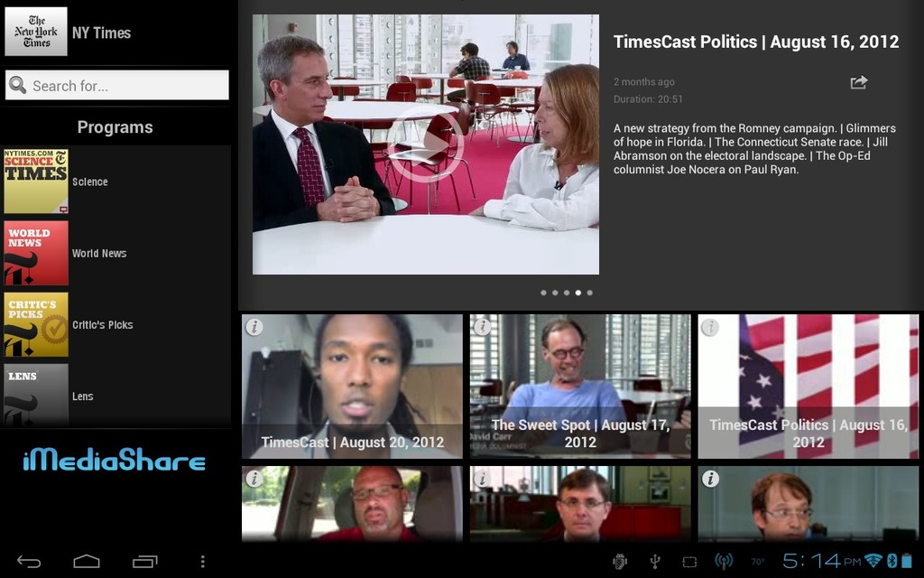
Task: Go to the second featured carousel dot
Action: (555, 293)
